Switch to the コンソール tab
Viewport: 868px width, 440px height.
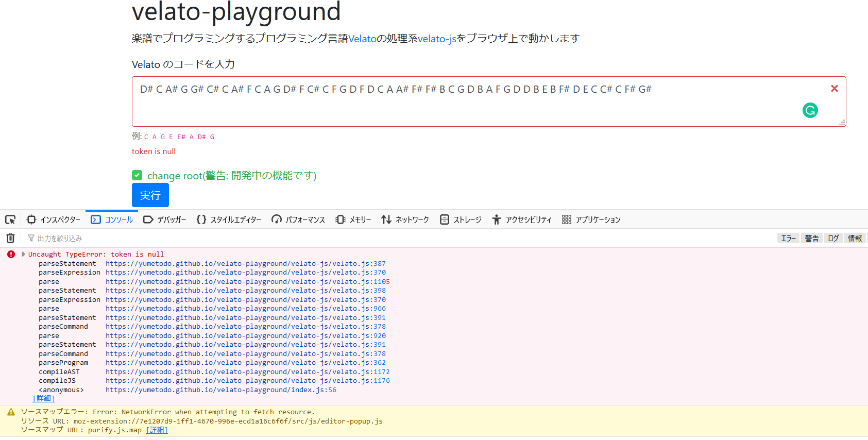112,220
